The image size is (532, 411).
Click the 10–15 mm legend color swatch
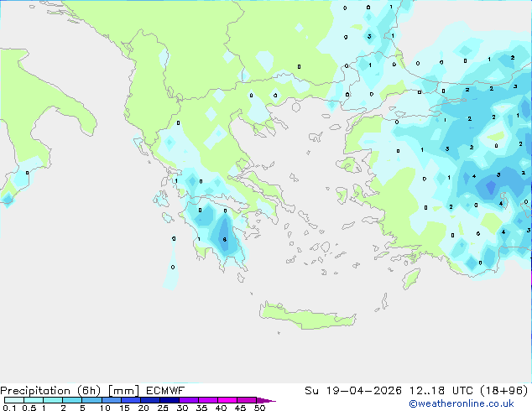point(111,400)
